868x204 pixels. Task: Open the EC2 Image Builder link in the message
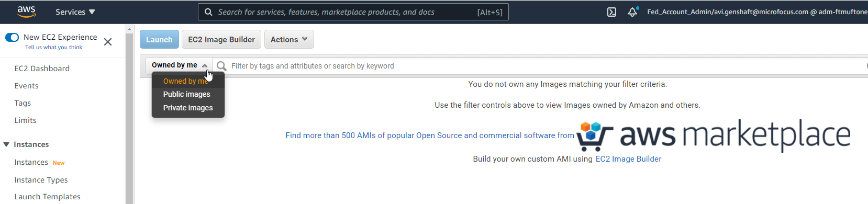pyautogui.click(x=628, y=159)
